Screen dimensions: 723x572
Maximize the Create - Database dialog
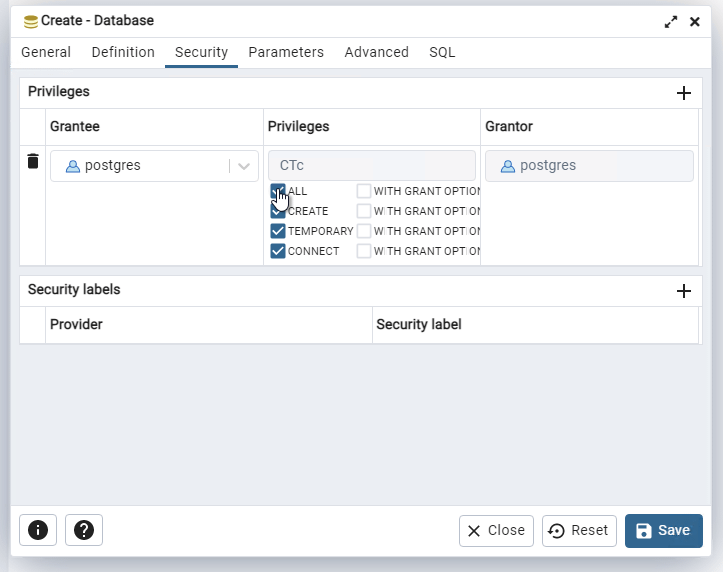671,22
